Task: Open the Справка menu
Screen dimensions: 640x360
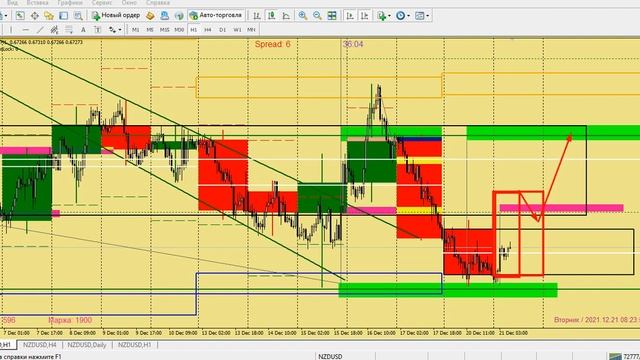Action: 158,3
